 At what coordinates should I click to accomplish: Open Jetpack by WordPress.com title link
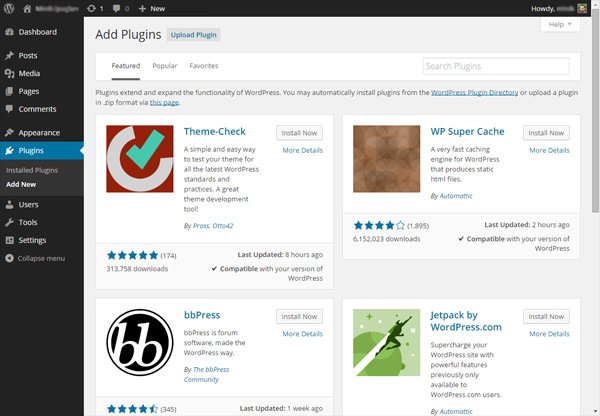pos(466,321)
